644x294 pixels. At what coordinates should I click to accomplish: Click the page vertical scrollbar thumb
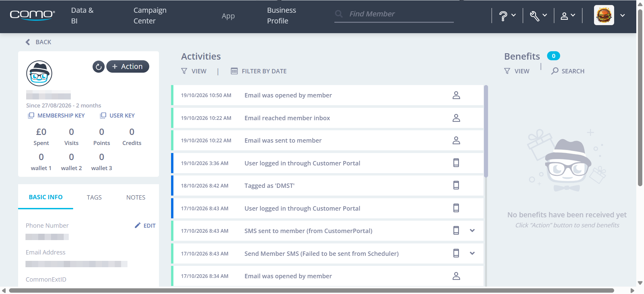pyautogui.click(x=640, y=97)
